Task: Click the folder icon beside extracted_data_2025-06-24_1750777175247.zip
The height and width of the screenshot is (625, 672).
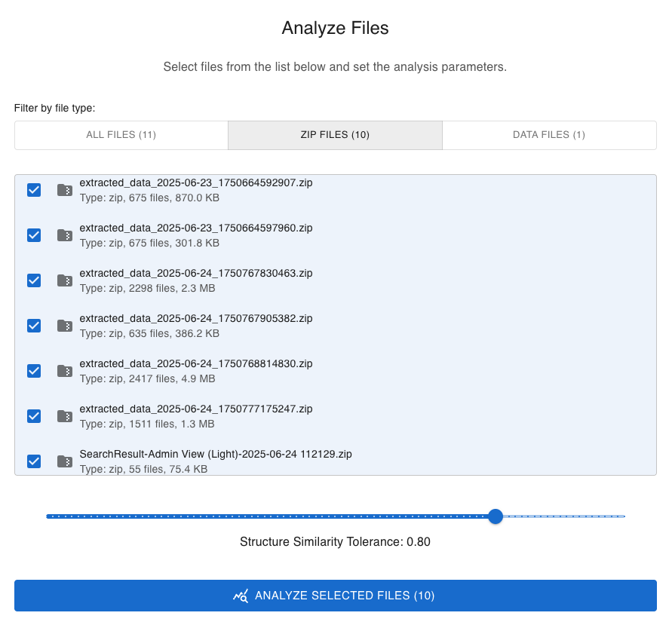Action: tap(64, 416)
